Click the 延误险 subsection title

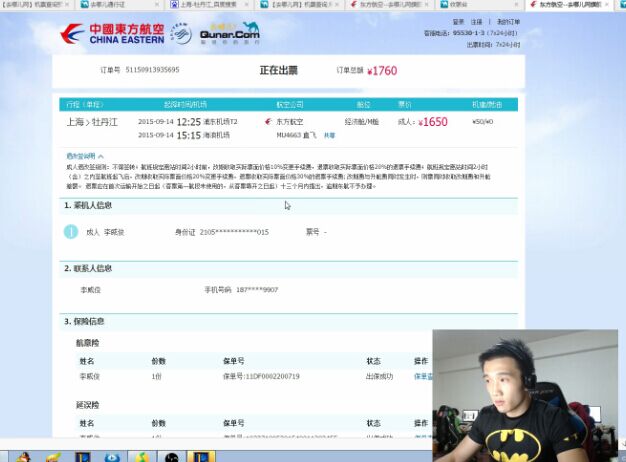[x=87, y=405]
